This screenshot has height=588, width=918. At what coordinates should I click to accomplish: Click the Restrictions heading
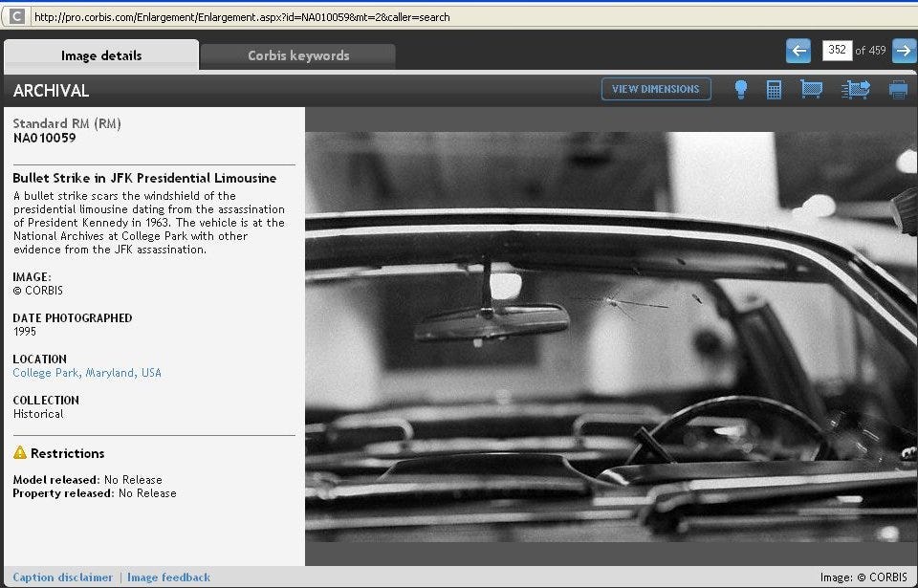tap(67, 453)
